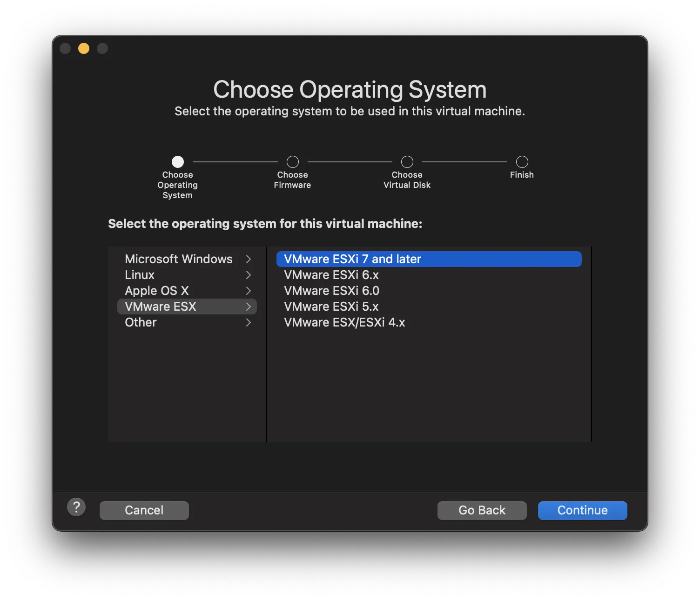
Task: Click the Choose Virtual Disk step circle
Action: (407, 162)
